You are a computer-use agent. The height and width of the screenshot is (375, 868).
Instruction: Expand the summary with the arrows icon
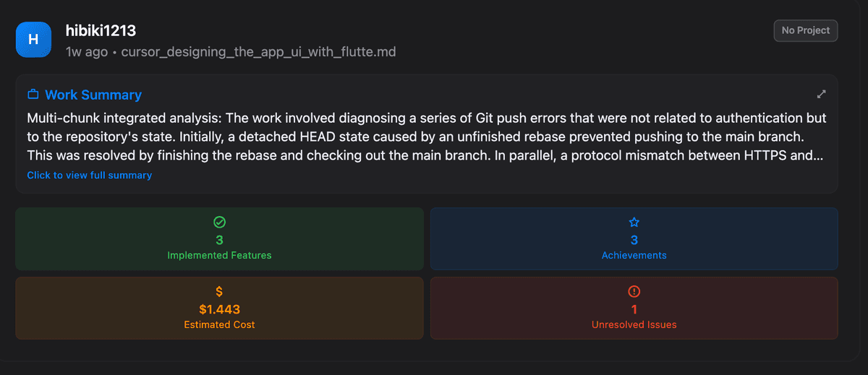(x=821, y=94)
